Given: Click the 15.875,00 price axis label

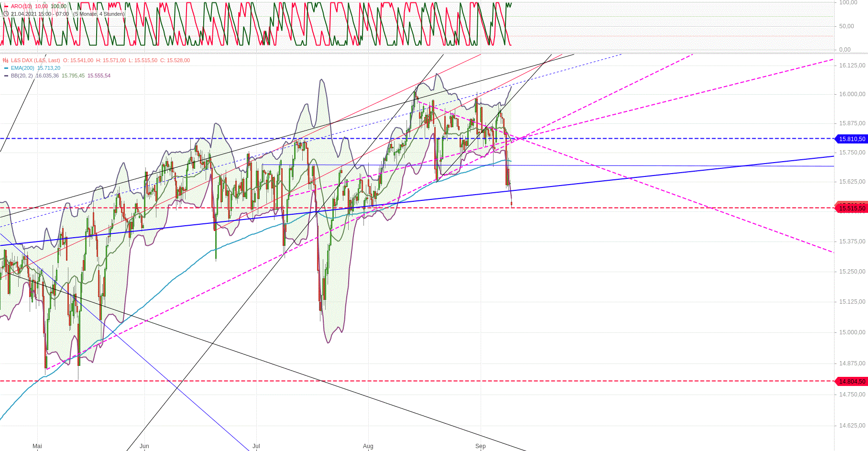Looking at the screenshot, I should click(852, 123).
